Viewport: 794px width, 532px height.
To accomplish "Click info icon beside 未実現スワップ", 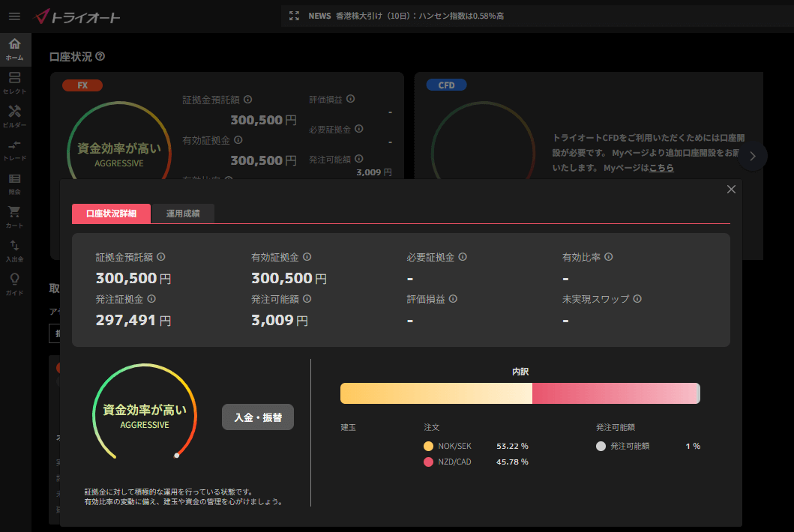I will pyautogui.click(x=637, y=299).
